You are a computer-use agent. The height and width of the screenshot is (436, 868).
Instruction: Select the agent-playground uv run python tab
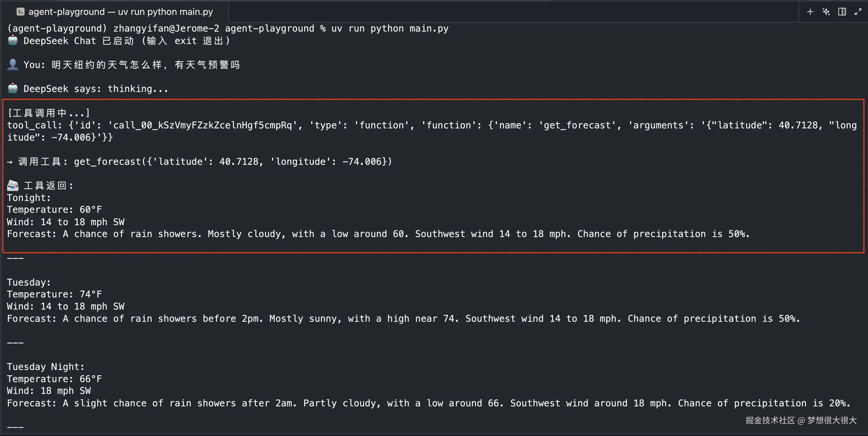tap(120, 12)
